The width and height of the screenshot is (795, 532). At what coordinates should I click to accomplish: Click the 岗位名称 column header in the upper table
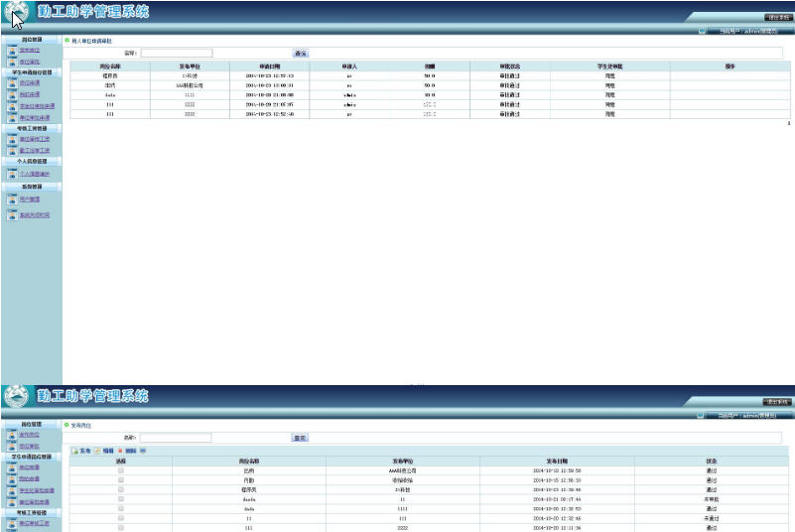tap(110, 66)
